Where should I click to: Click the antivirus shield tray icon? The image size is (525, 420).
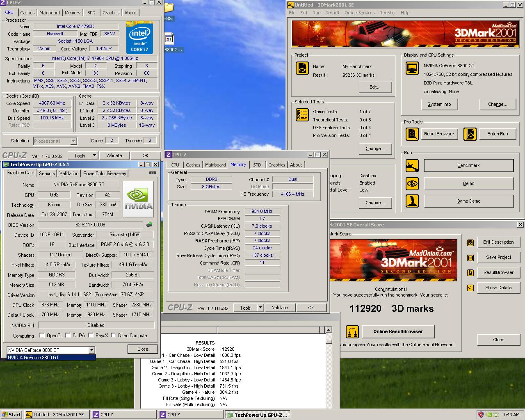[x=481, y=415]
